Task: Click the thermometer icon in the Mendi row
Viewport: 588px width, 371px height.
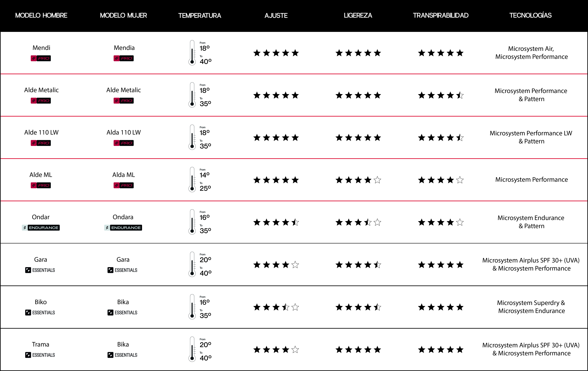Action: coord(192,53)
